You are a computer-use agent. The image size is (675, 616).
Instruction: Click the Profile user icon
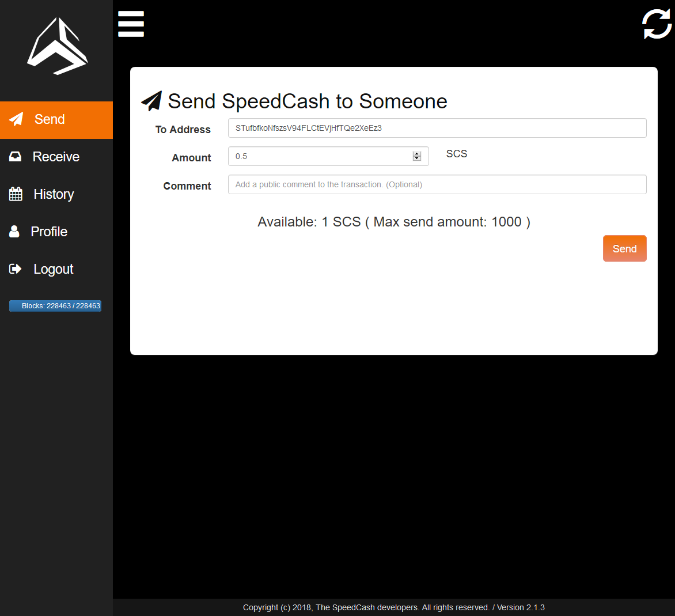14,231
